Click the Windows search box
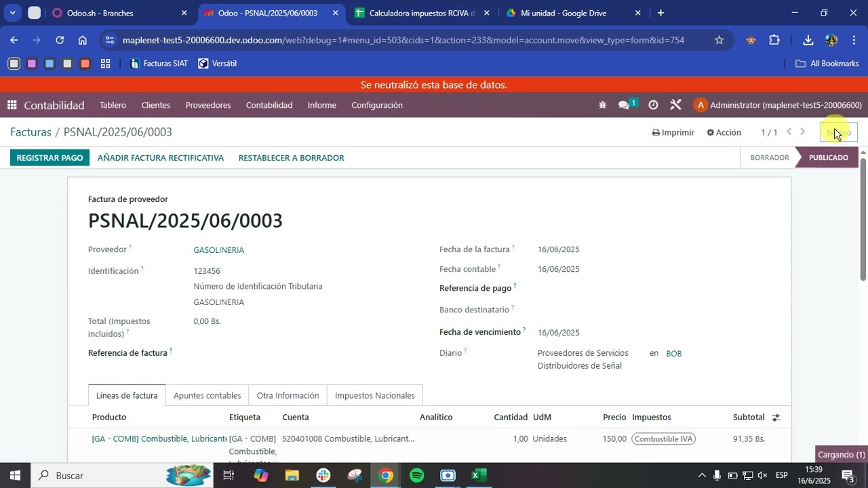Screen dimensions: 868x488 122,475
